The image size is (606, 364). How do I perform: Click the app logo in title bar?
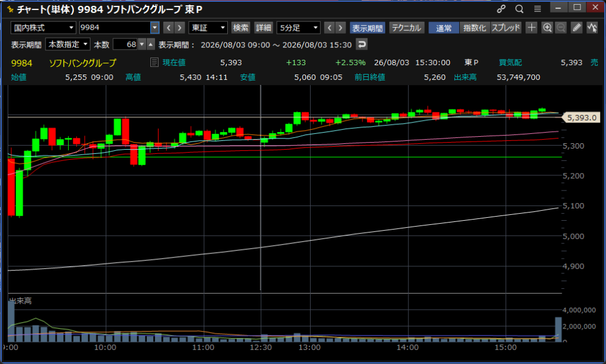[x=11, y=9]
